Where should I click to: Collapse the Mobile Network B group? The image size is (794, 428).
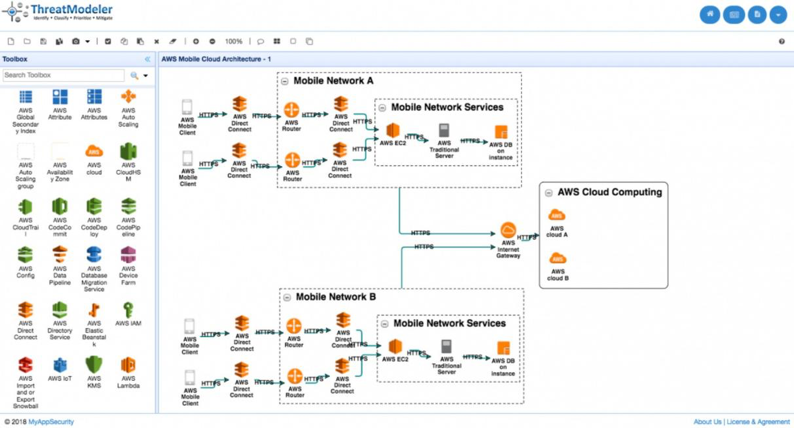[x=287, y=297]
